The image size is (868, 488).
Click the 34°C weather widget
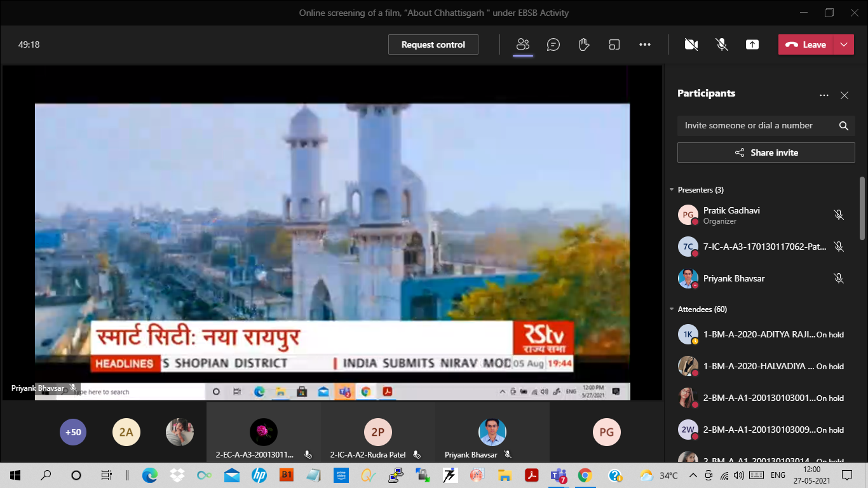[x=659, y=475]
